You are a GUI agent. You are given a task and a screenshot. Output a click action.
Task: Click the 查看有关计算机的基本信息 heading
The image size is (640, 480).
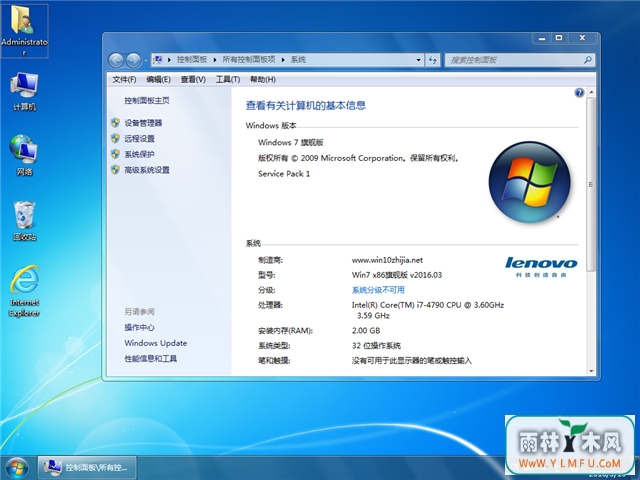(x=305, y=106)
